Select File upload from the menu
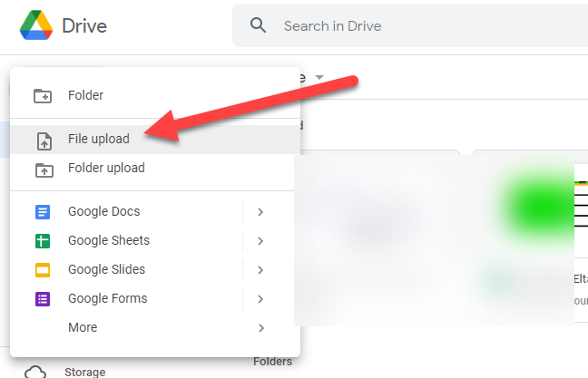 tap(99, 140)
